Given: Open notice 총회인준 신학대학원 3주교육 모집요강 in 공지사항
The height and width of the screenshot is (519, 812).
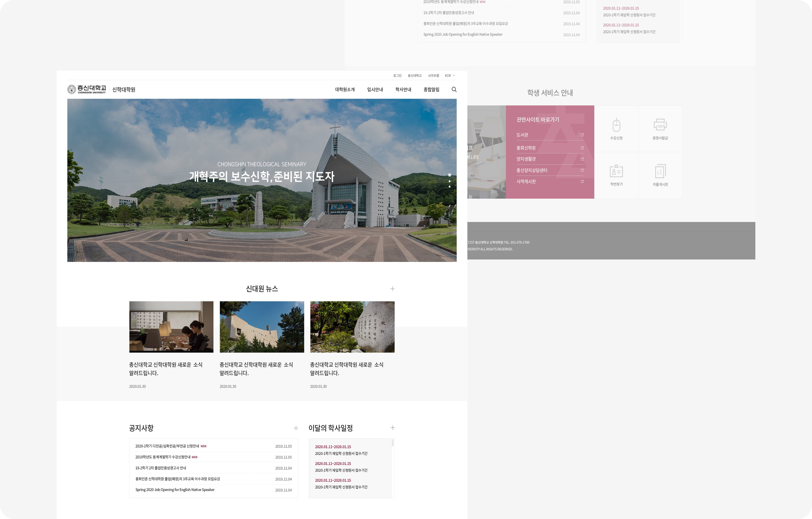Looking at the screenshot, I should pyautogui.click(x=177, y=479).
